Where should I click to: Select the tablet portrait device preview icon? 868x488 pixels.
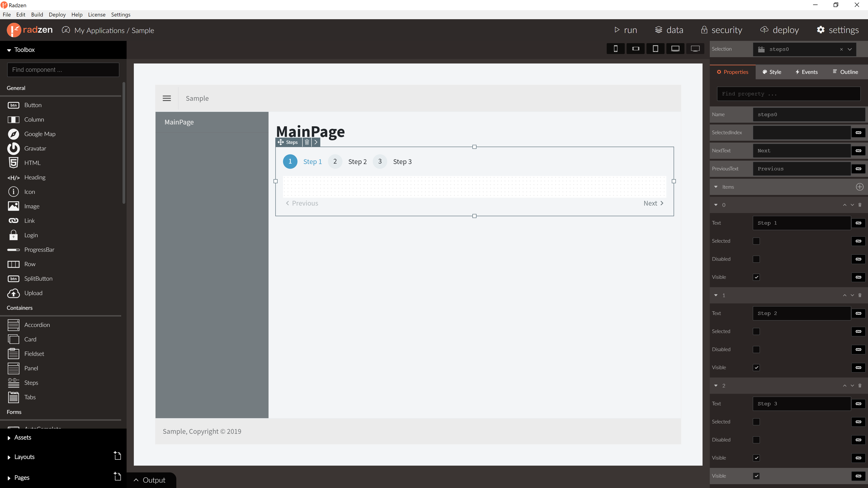click(655, 49)
